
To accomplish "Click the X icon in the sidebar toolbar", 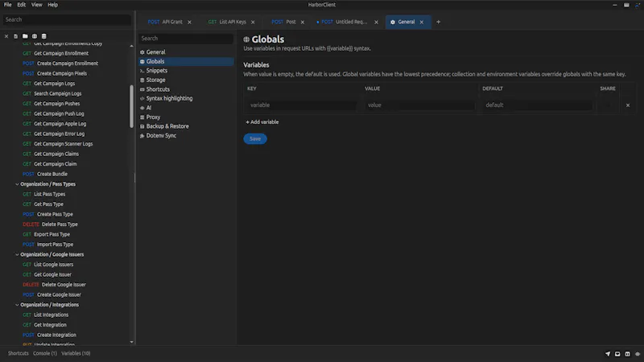I will pos(6,36).
